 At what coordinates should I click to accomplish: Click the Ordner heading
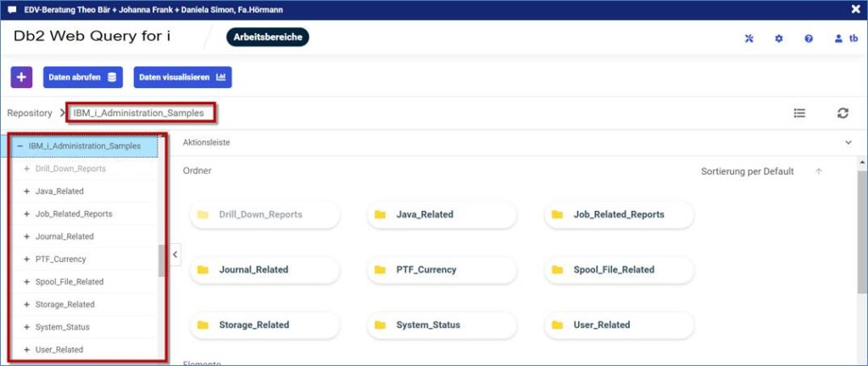tap(197, 171)
